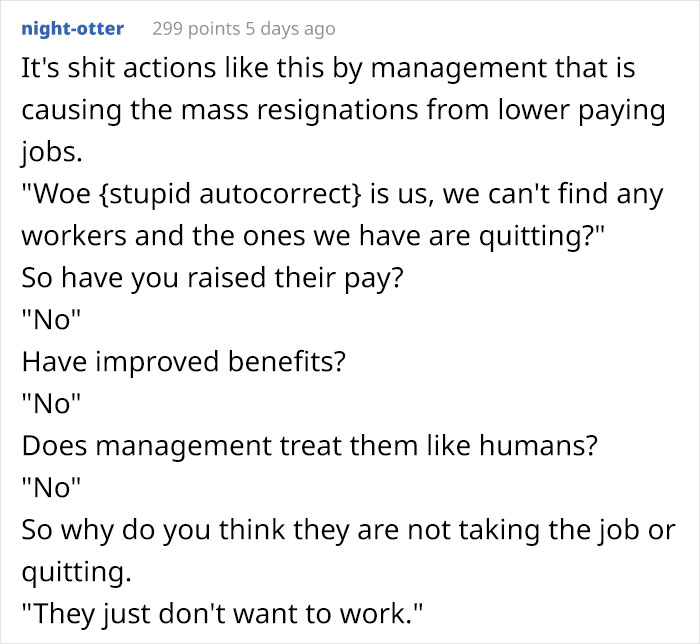Click the "No" under improved benefits
This screenshot has width=700, height=644.
coord(51,403)
